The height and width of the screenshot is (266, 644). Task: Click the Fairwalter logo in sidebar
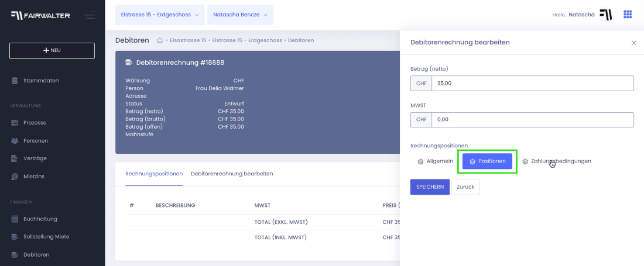coord(40,16)
